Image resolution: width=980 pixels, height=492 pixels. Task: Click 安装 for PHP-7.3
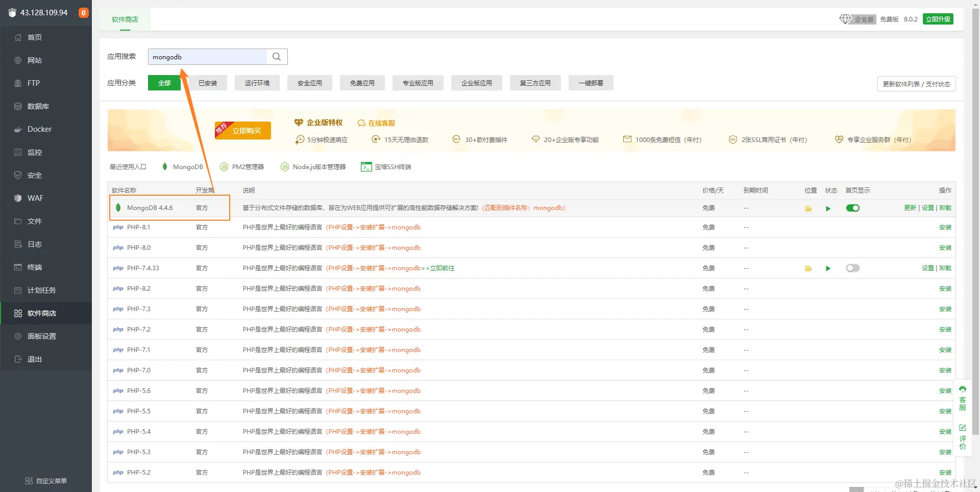945,309
